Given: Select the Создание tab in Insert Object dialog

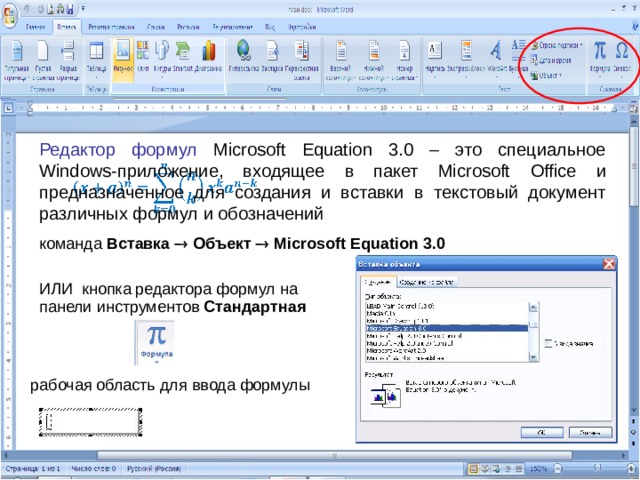Looking at the screenshot, I should pos(378,282).
